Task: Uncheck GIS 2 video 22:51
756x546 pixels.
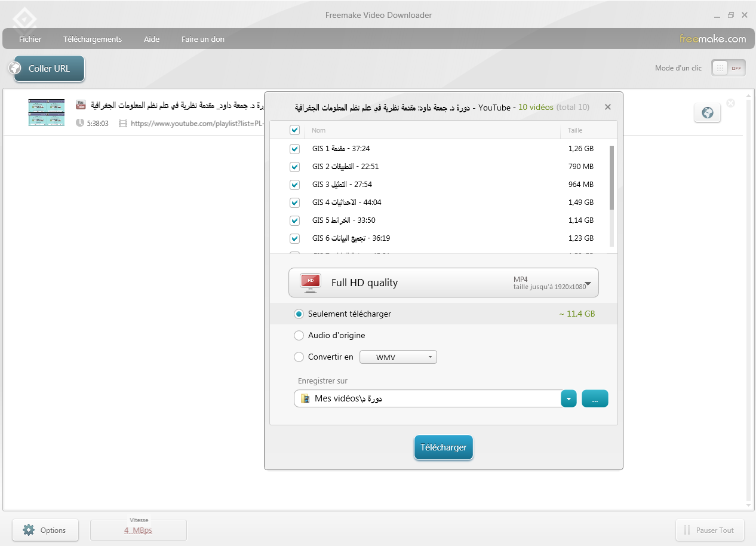Action: (294, 167)
